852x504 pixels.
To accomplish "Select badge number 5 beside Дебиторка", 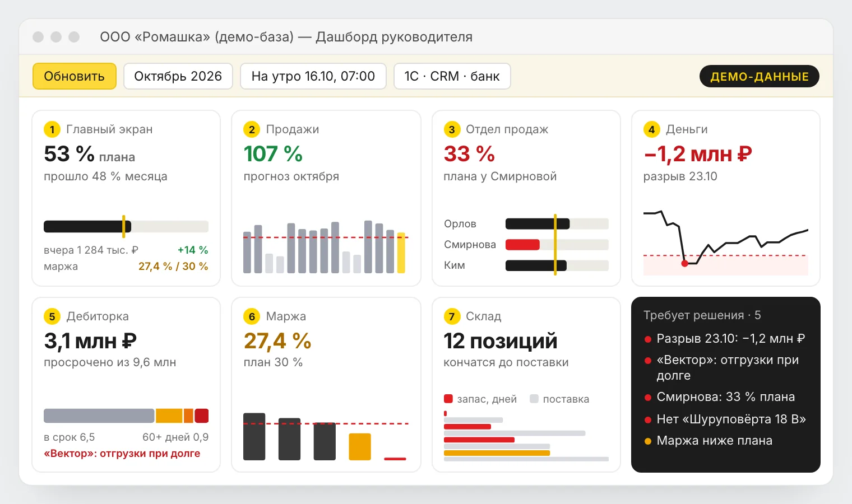I will [52, 316].
